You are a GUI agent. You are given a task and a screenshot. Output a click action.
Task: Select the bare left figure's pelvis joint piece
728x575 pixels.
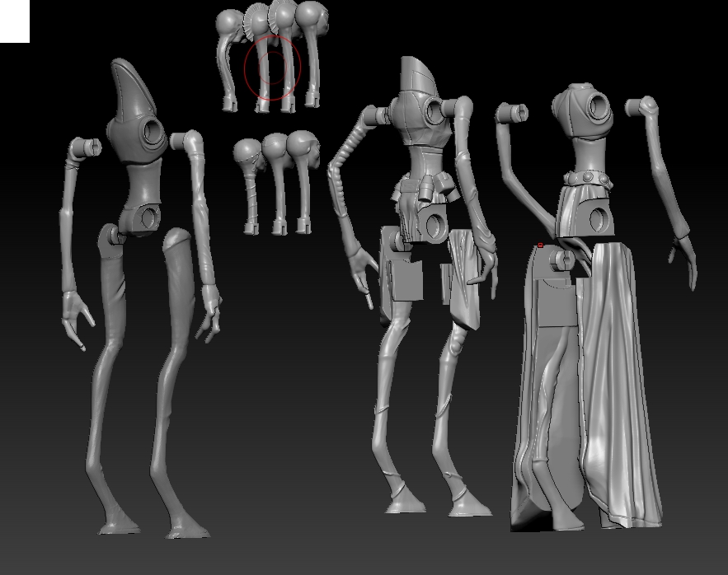click(141, 219)
